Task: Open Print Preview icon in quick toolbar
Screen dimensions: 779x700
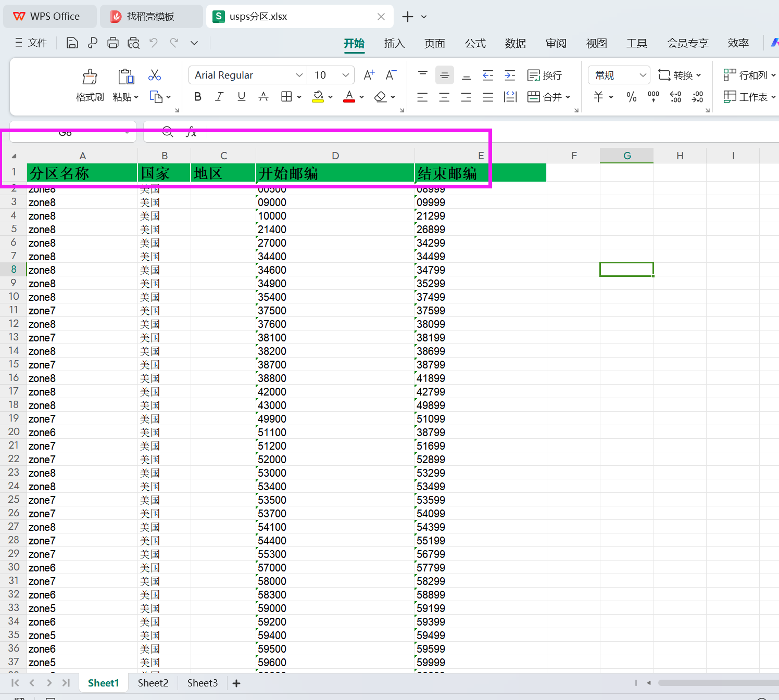Action: coord(133,43)
